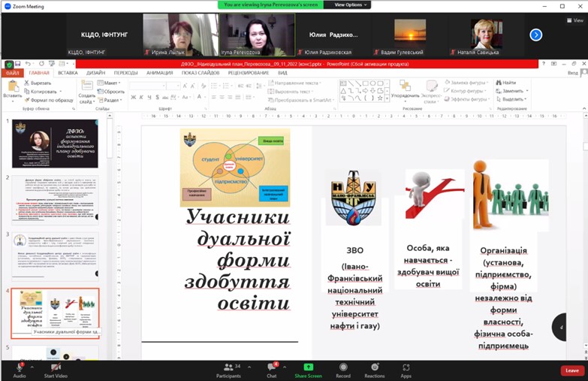
Task: Open the Chat panel
Action: point(272,368)
